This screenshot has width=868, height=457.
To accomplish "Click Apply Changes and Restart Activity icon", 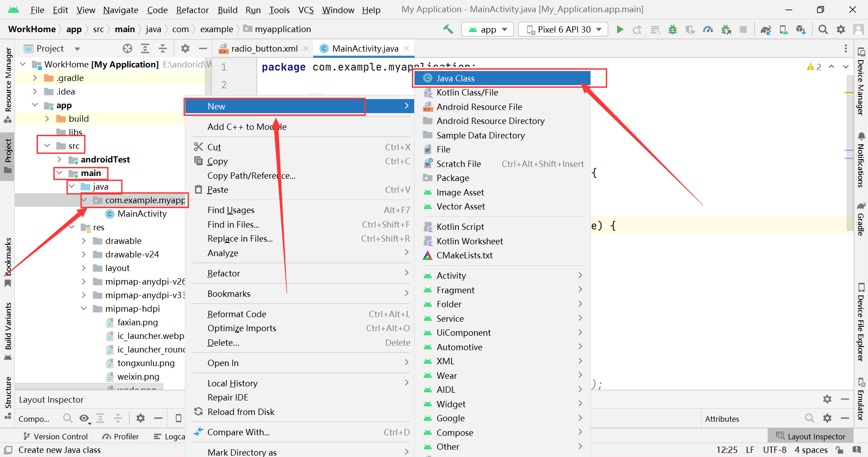I will pos(637,29).
